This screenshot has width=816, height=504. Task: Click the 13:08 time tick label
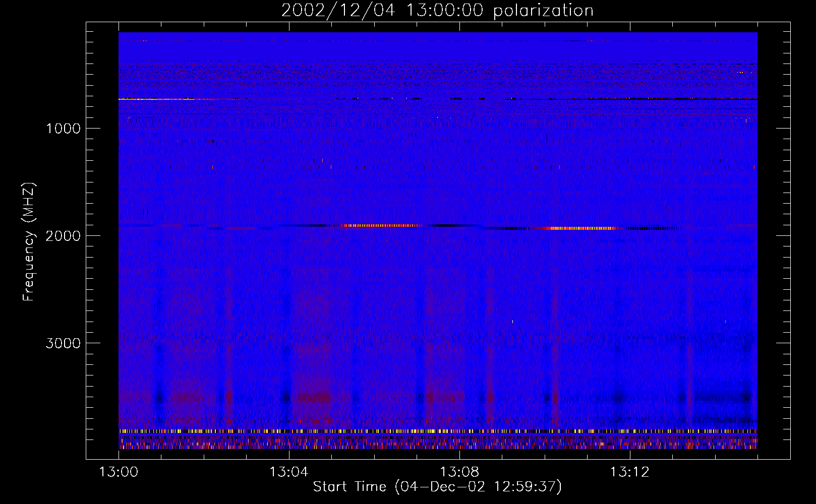click(459, 472)
